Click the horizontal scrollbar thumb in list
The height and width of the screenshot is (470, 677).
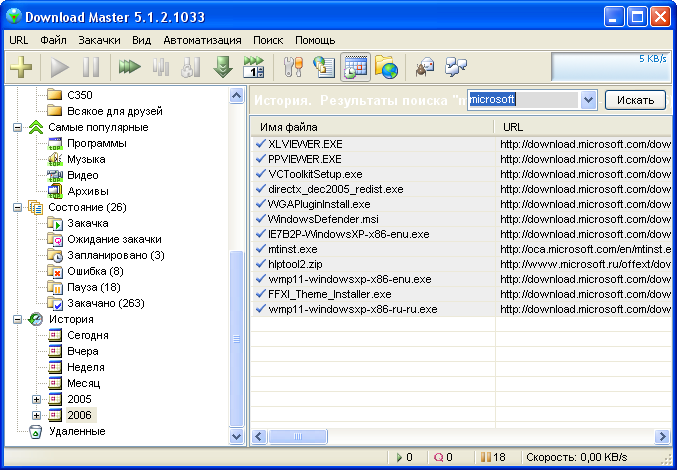(x=298, y=437)
